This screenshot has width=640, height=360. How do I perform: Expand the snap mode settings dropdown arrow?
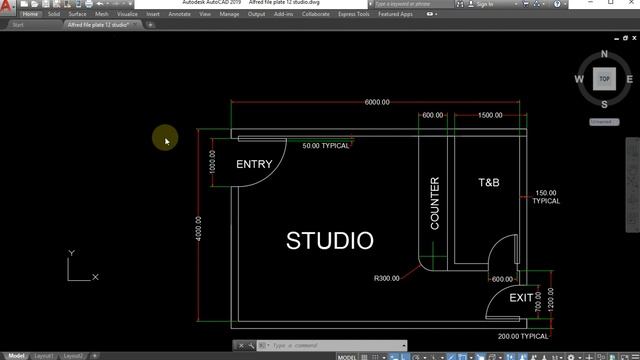pos(384,358)
